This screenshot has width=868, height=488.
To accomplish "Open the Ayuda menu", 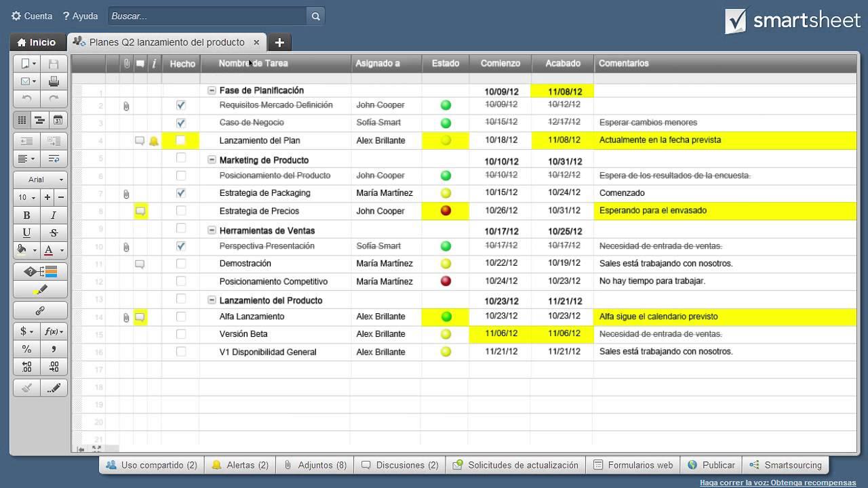I will coord(79,16).
